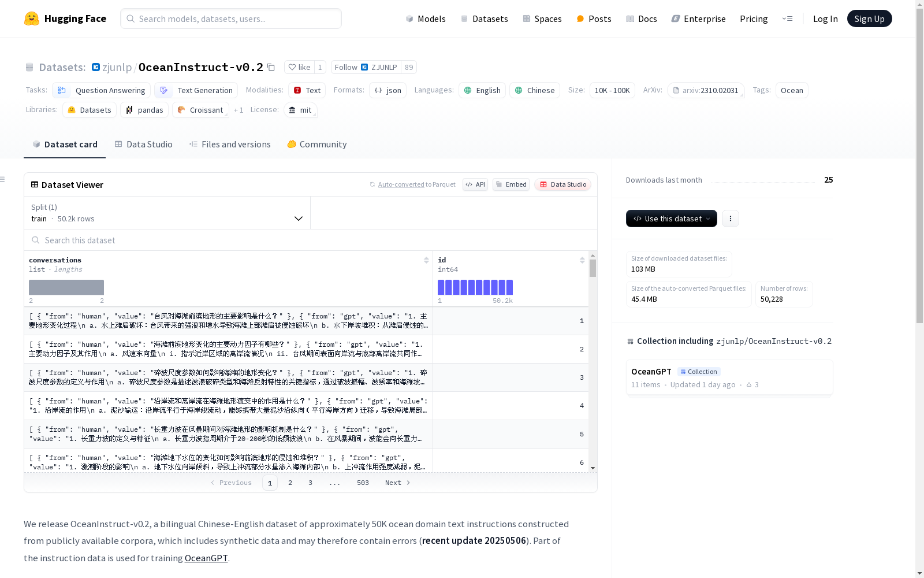Filter by English language tag

(482, 90)
